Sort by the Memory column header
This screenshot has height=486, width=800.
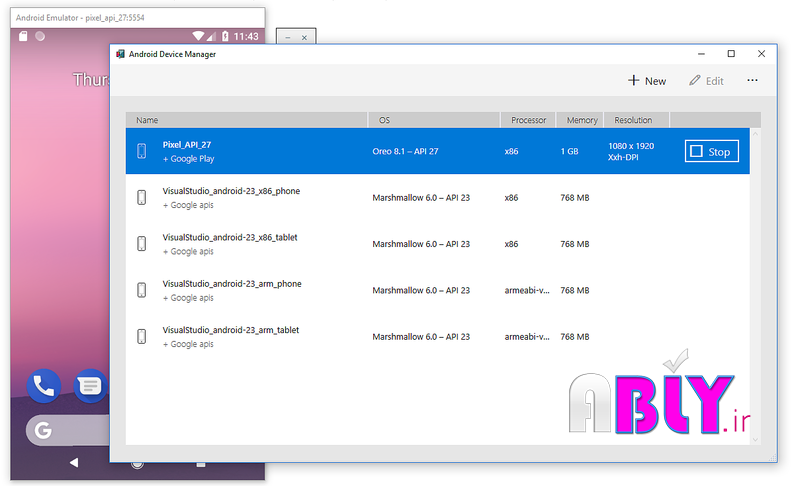pos(582,120)
